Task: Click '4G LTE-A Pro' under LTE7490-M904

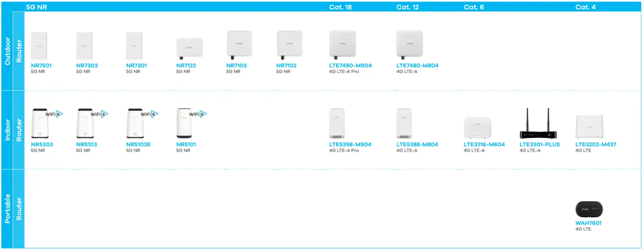Action: 344,71
